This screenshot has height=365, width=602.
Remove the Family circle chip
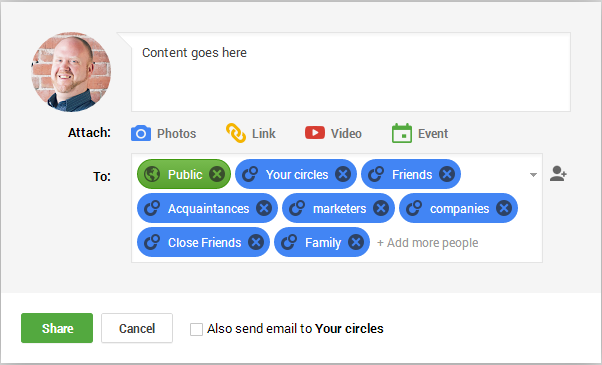356,243
